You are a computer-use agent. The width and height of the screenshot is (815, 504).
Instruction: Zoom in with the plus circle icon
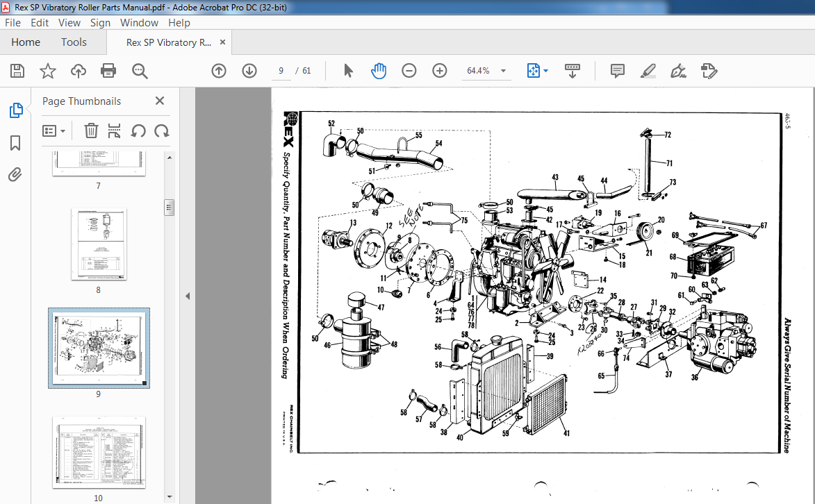(440, 71)
